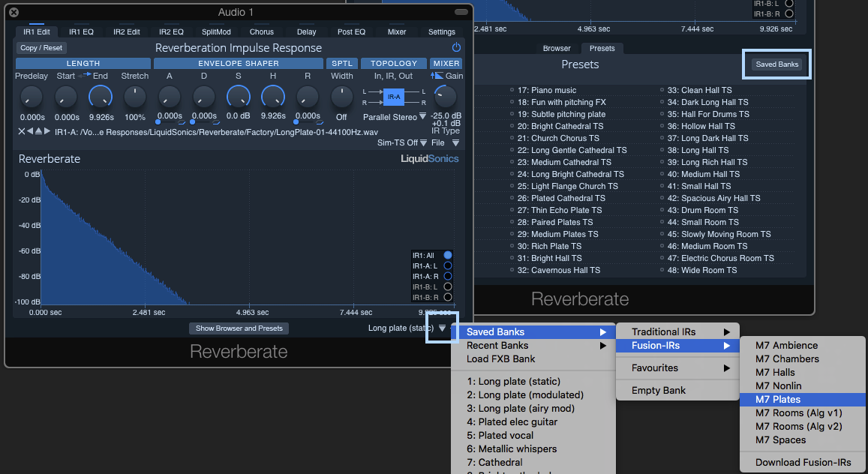This screenshot has width=868, height=474.
Task: Select IR1-B: R radio in the background window
Action: [789, 13]
